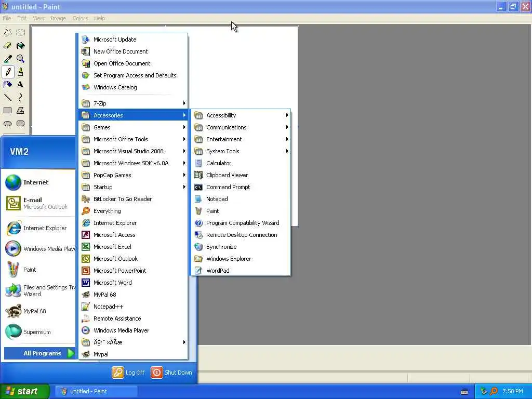Image resolution: width=532 pixels, height=399 pixels.
Task: Pick the Polygon shape tool
Action: pos(20,111)
